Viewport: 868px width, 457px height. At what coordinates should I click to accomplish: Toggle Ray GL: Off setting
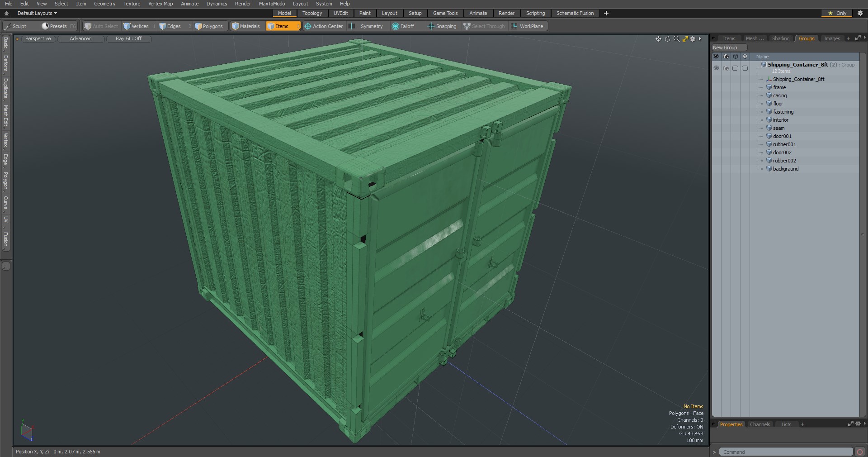pos(128,39)
